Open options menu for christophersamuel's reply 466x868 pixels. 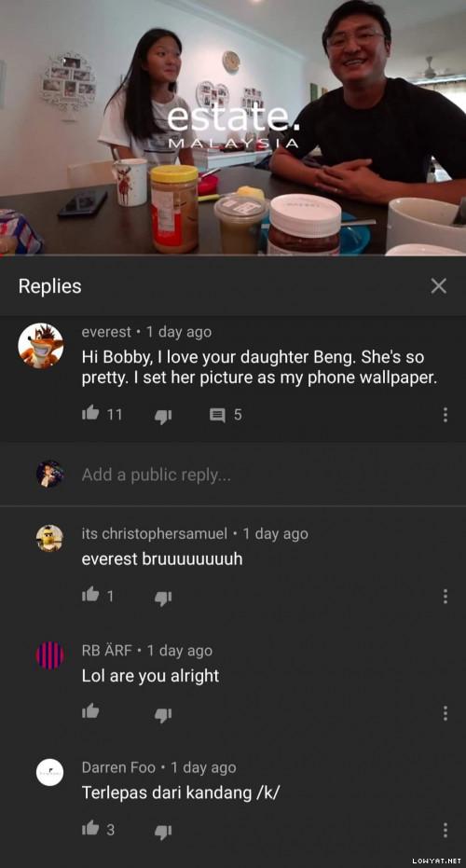445,596
